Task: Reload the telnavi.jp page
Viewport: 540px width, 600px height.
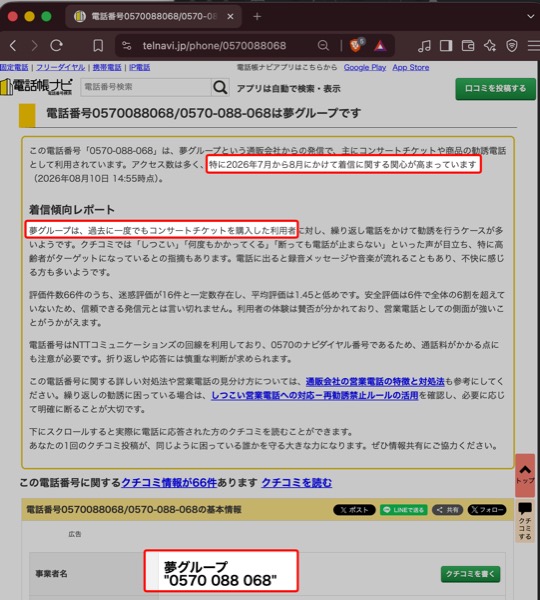Action: (57, 46)
